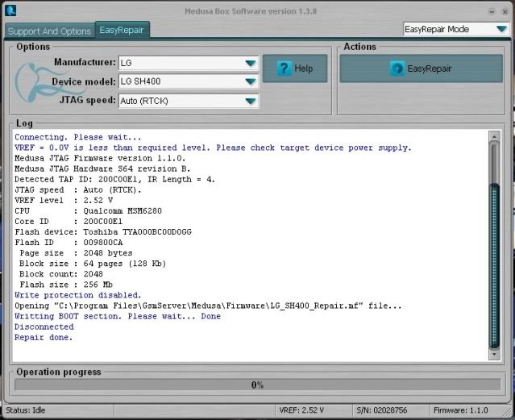Click 'Write protection disabled.' log line

tap(78, 295)
